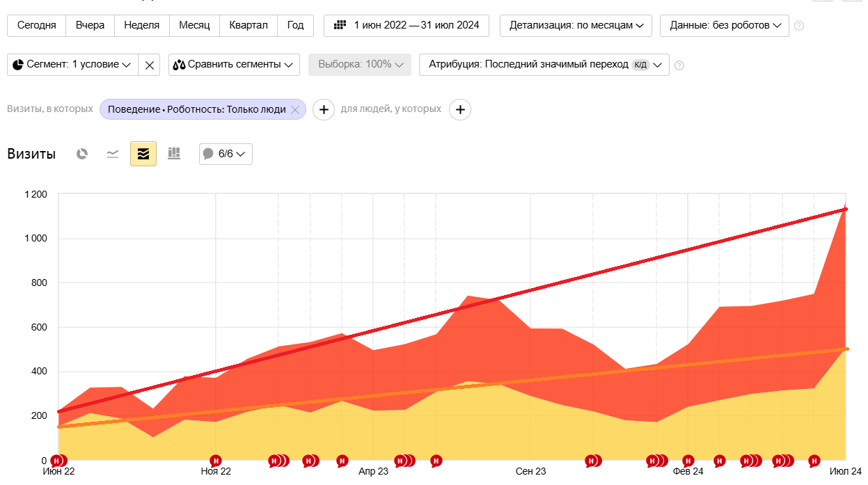This screenshot has width=868, height=485.
Task: Switch to column chart view
Action: point(174,154)
